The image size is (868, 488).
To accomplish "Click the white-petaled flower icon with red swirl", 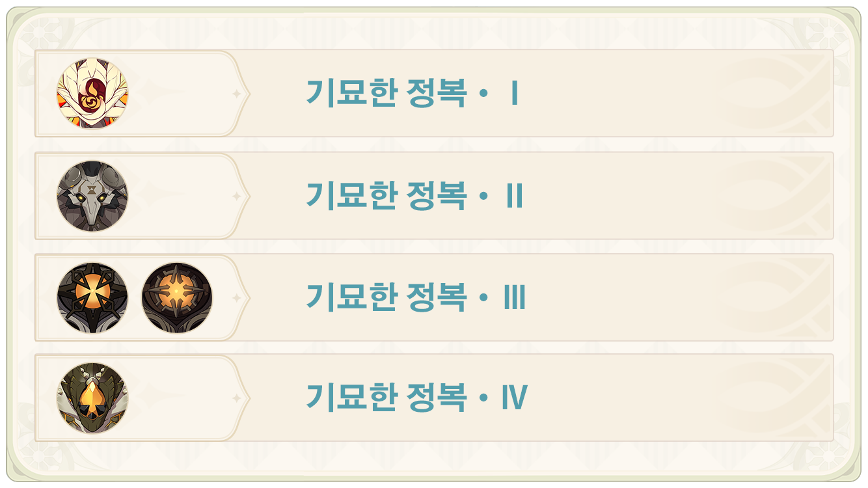I will 92,94.
